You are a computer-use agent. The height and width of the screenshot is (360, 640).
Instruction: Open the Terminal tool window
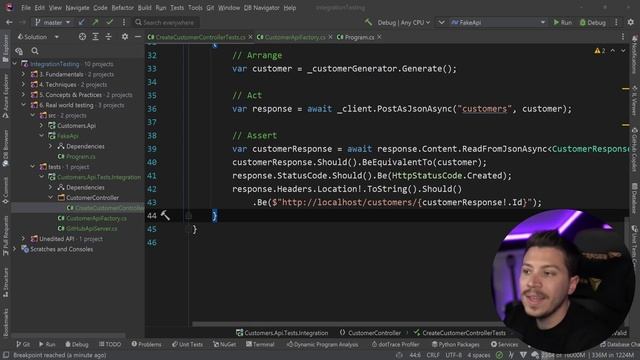coord(260,344)
